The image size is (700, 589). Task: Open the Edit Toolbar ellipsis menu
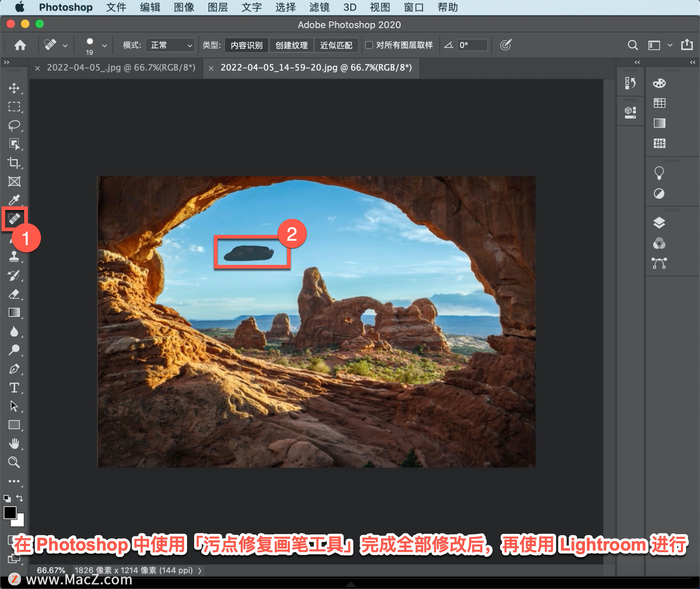pyautogui.click(x=14, y=481)
